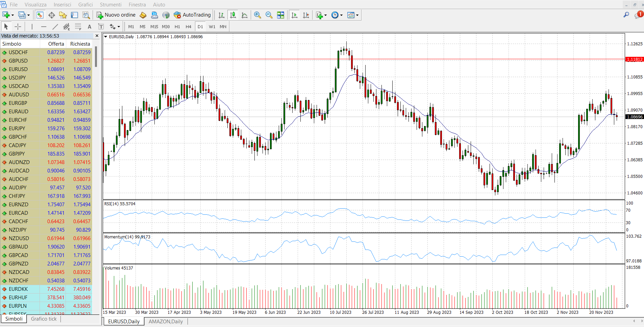Enable chart auto scroll
Viewport: 644px width, 327px height.
click(x=295, y=15)
